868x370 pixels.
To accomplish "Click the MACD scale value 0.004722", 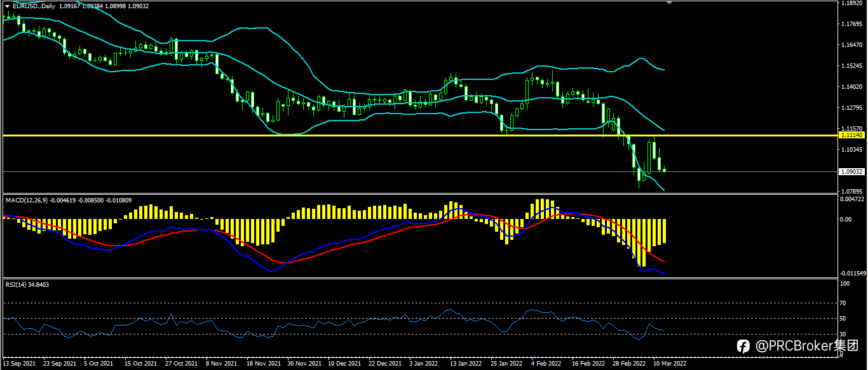I will click(x=852, y=199).
